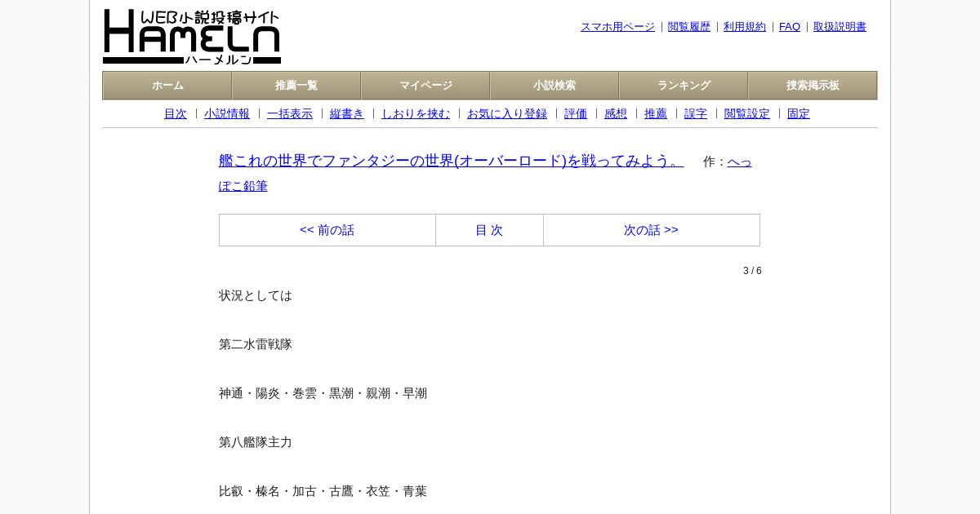
Task: Click the text line 第八艦隊主力
Action: click(256, 442)
